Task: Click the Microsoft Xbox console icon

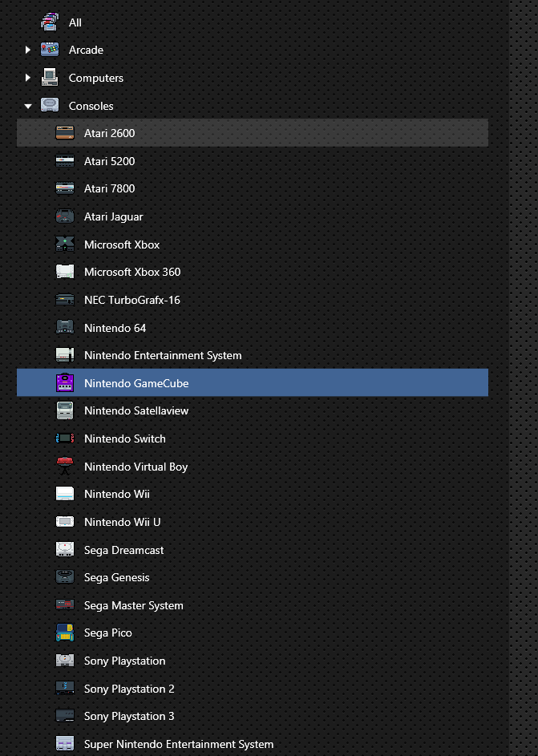Action: 65,244
